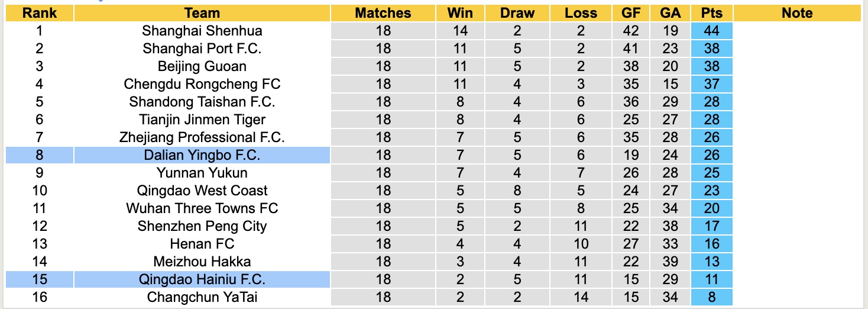This screenshot has height=309, width=868.
Task: Click Shanghai Shenhua's 44 points cell
Action: point(712,31)
